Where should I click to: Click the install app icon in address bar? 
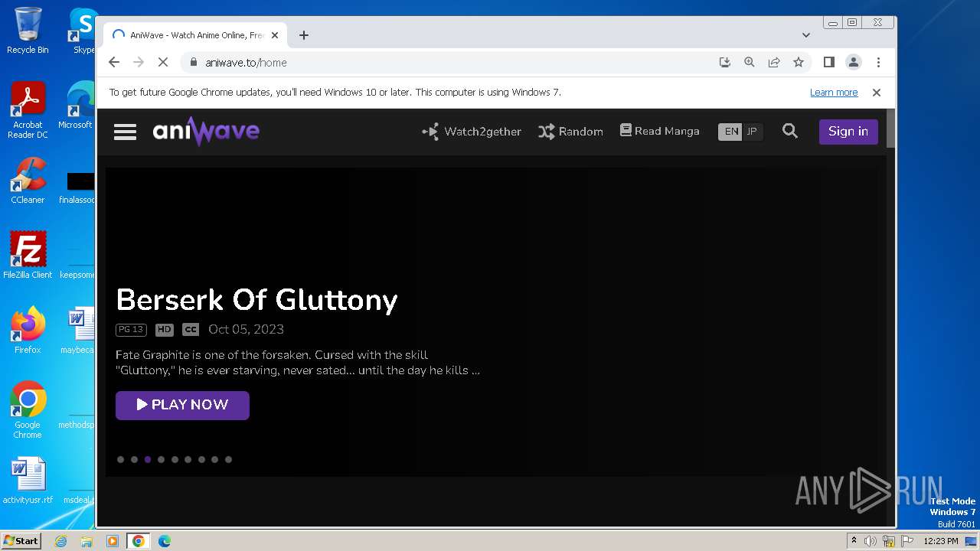click(x=725, y=63)
